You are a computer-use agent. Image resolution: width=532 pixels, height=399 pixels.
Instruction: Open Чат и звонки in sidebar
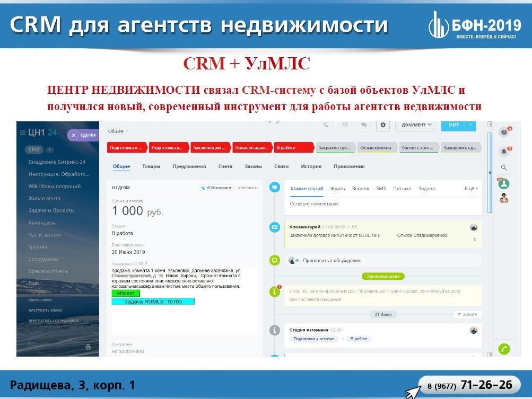(45, 235)
